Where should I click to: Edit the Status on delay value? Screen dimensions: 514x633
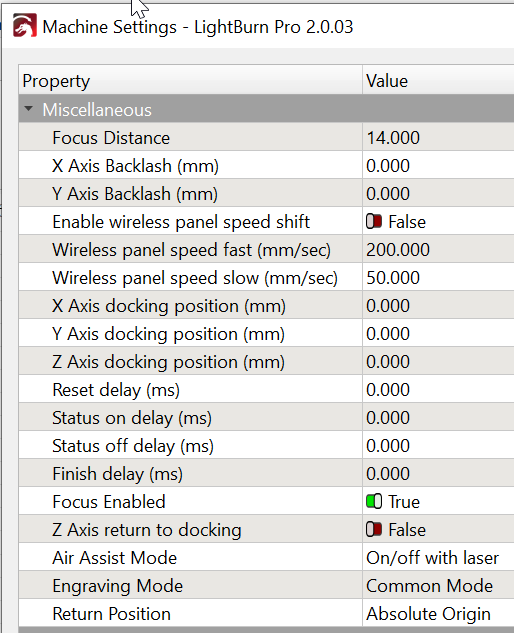(x=438, y=417)
